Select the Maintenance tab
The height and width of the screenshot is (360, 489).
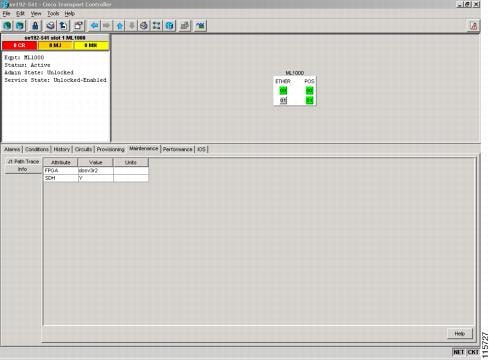pyautogui.click(x=144, y=148)
